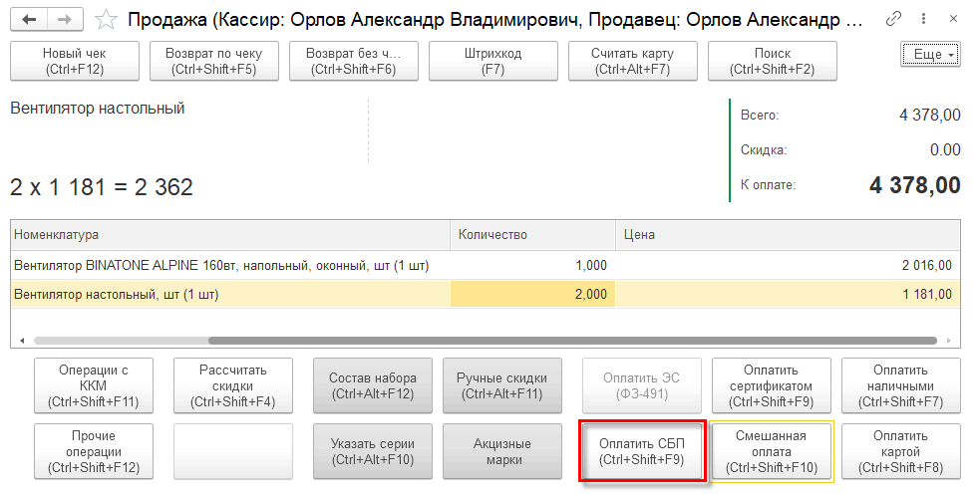Click Рассчитать скидки button
Screen dimensions: 980x499
click(233, 386)
